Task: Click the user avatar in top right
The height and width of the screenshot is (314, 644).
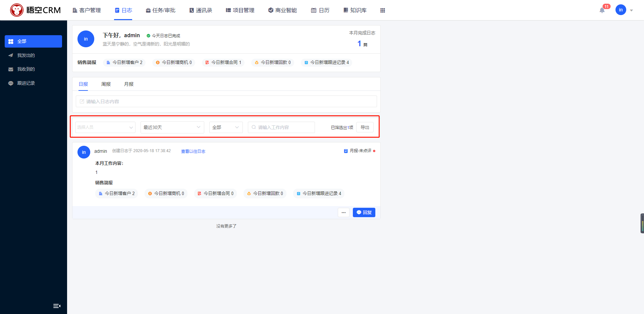Action: [621, 10]
